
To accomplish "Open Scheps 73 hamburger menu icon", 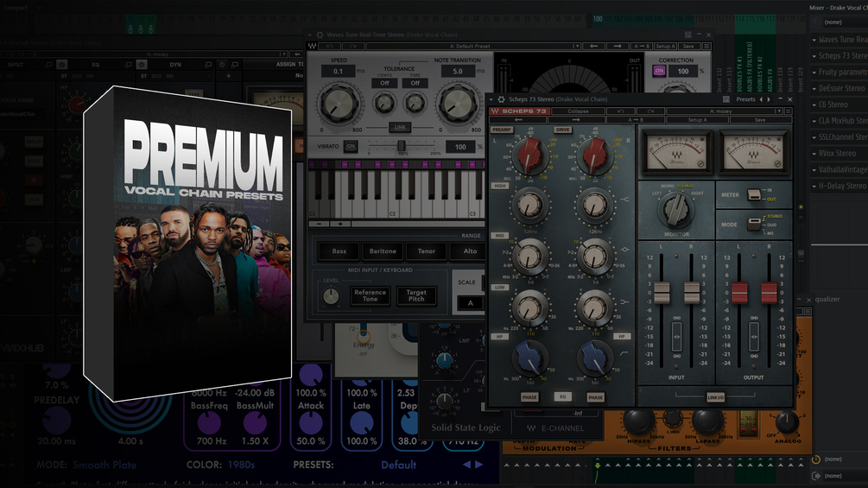I will pos(789,111).
